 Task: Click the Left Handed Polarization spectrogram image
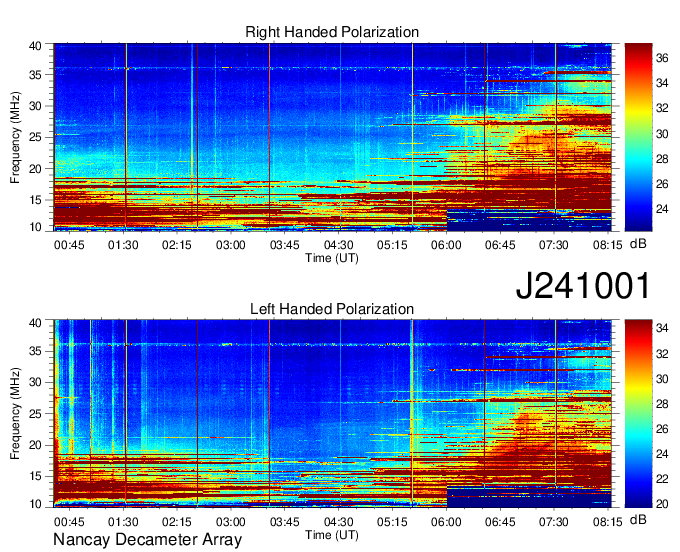pyautogui.click(x=333, y=413)
